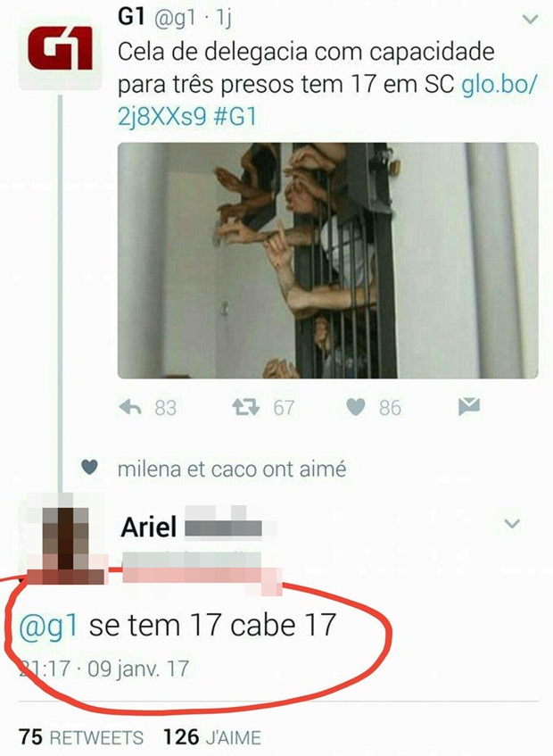This screenshot has width=553, height=756.
Task: Retweet the G1 tweet with 67 retweets
Action: 245,408
